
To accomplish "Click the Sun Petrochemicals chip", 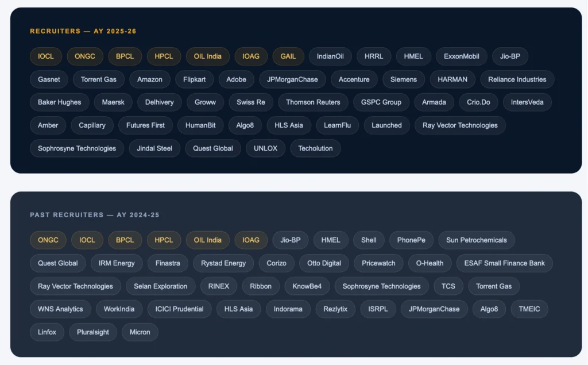I will [x=477, y=240].
